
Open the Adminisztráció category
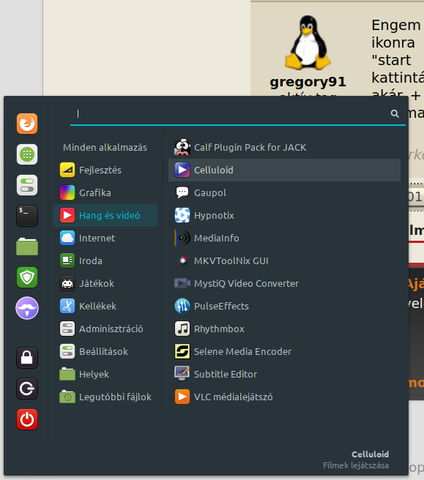105,329
